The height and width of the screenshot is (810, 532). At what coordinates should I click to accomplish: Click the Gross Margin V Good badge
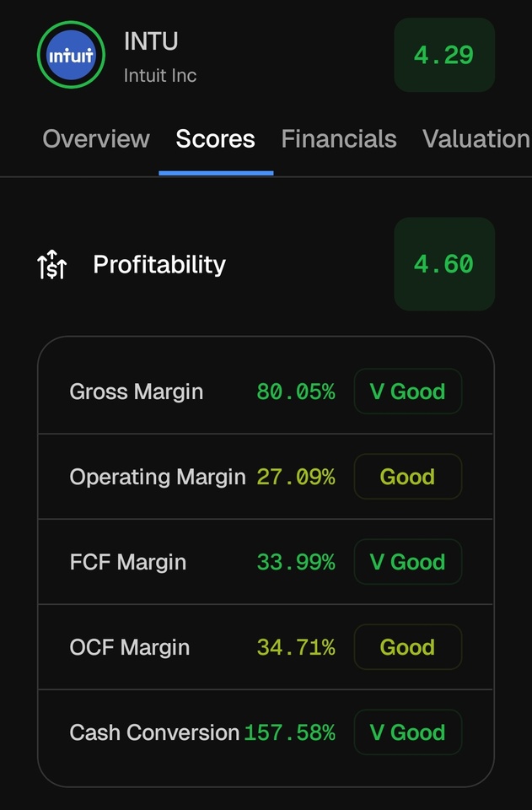[407, 391]
